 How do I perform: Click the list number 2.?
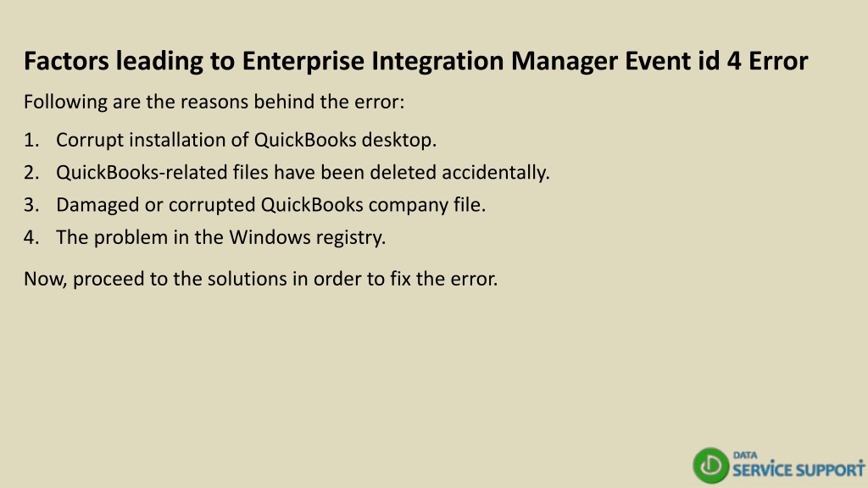click(31, 172)
